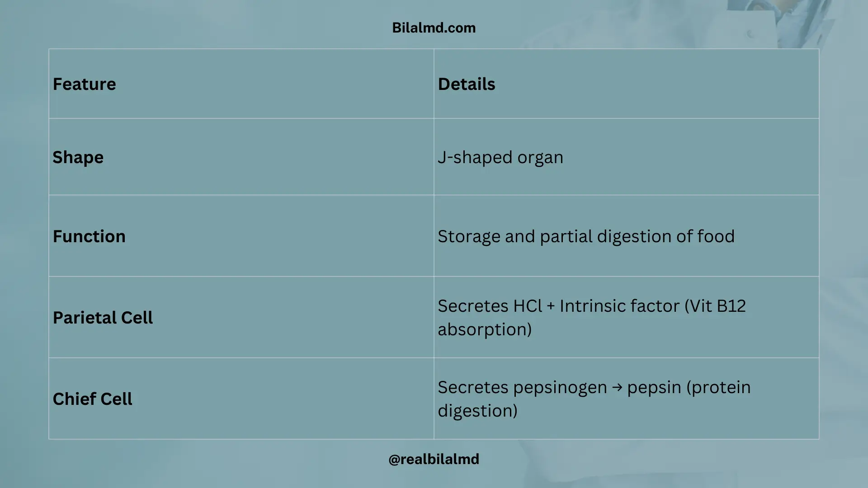Click the word digestion) in Chief row

[x=477, y=411]
